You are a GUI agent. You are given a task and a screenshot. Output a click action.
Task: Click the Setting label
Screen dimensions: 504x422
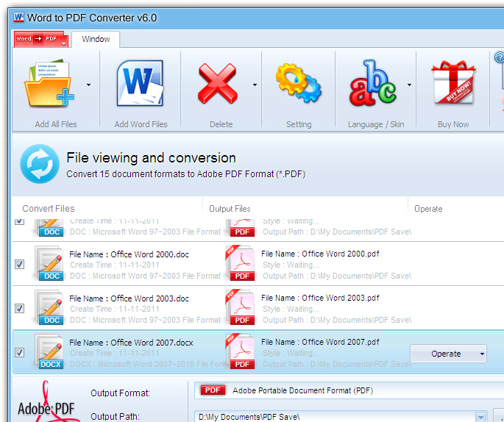coord(299,124)
